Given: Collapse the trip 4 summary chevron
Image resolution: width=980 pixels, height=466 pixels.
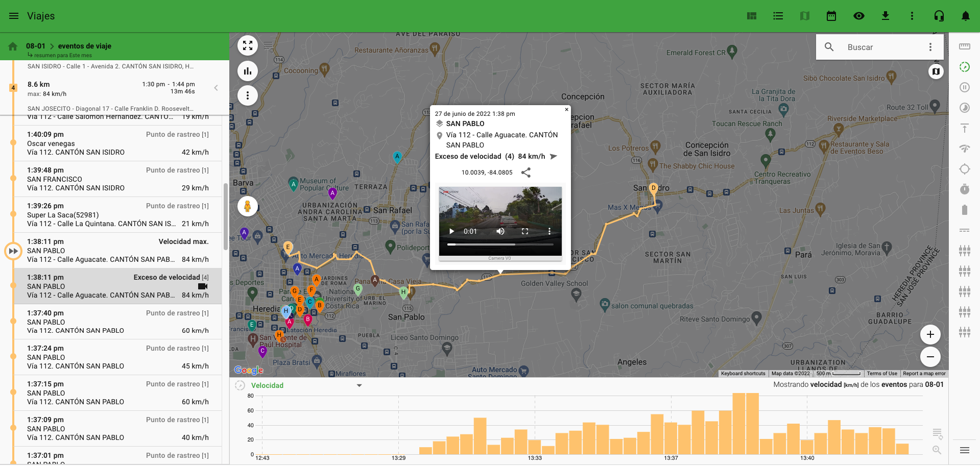Looking at the screenshot, I should [x=216, y=88].
